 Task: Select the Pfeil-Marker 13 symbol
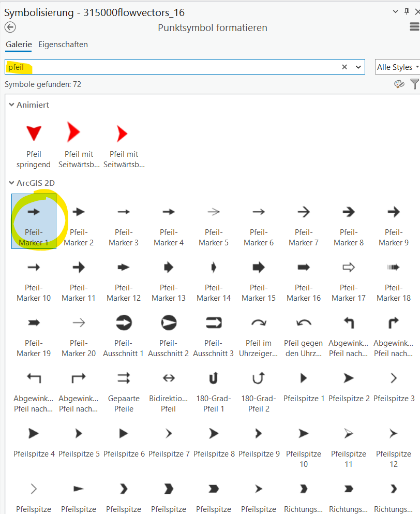tap(169, 277)
